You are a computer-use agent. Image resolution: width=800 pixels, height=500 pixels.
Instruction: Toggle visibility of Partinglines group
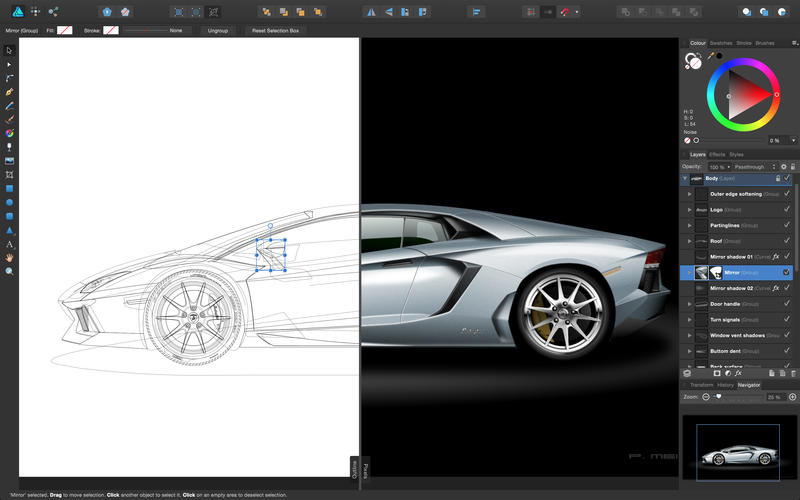[x=787, y=226]
